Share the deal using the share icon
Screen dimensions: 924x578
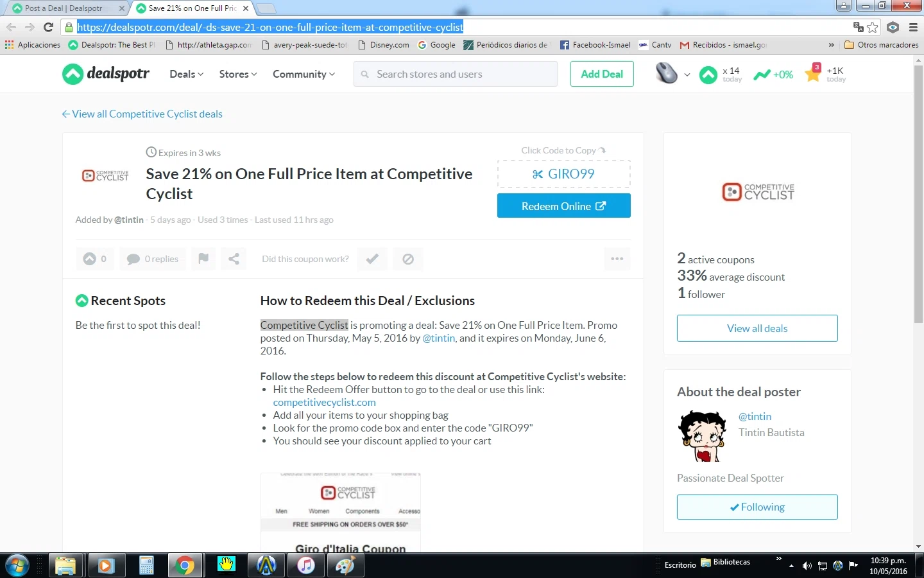tap(234, 259)
